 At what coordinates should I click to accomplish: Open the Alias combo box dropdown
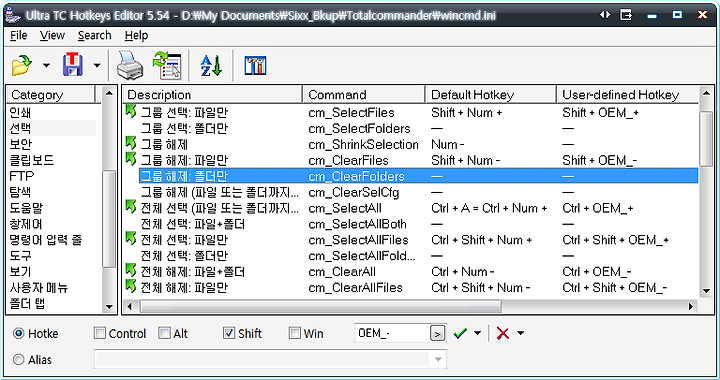point(438,359)
